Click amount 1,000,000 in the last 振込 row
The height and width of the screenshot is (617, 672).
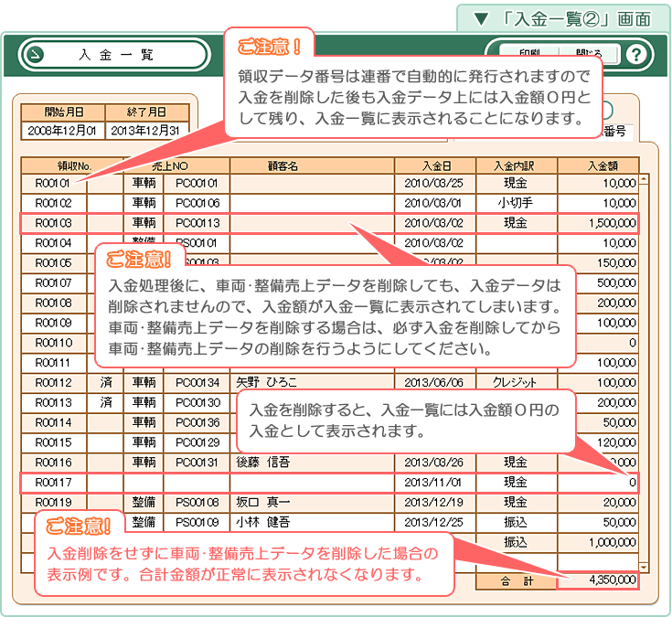[613, 542]
